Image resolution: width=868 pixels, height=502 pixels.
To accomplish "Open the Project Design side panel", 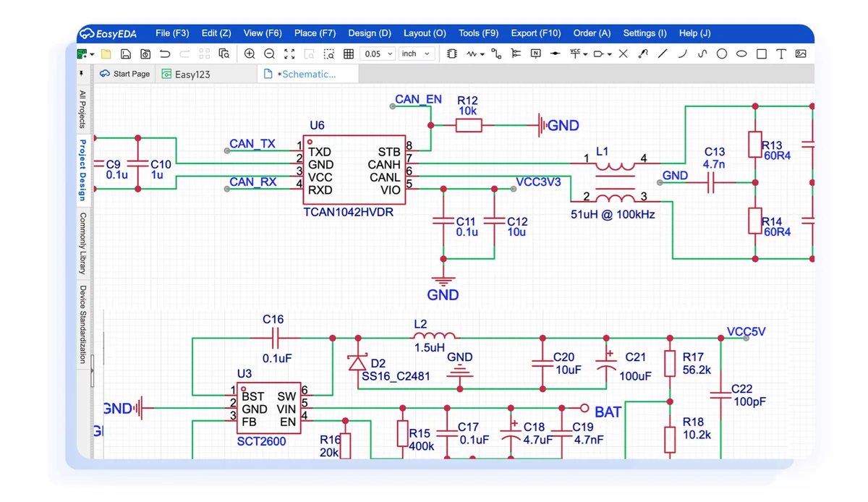I will [82, 170].
